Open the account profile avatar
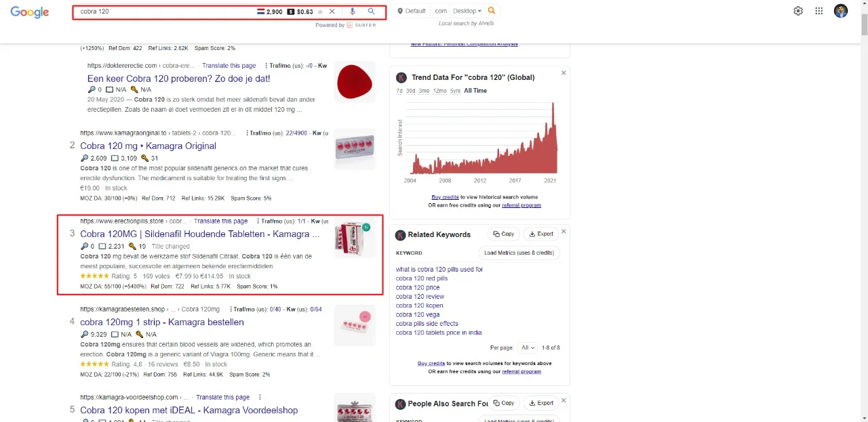Image resolution: width=868 pixels, height=422 pixels. click(841, 11)
